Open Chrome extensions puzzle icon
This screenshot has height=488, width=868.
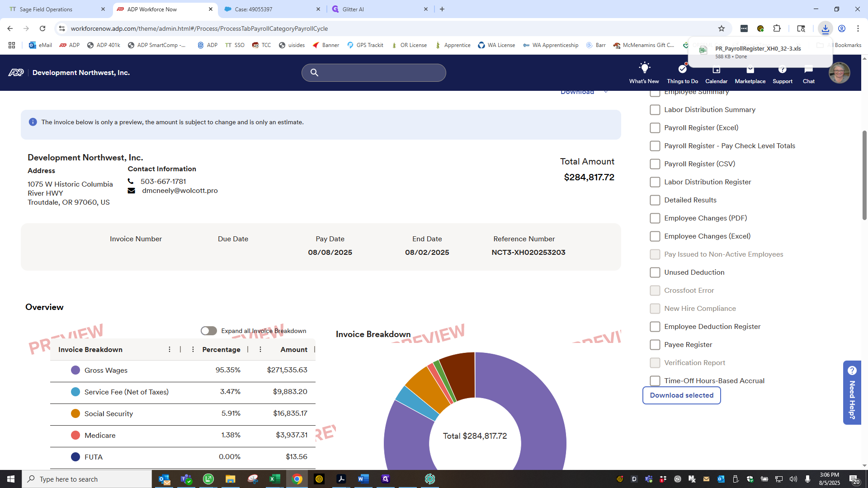(777, 28)
